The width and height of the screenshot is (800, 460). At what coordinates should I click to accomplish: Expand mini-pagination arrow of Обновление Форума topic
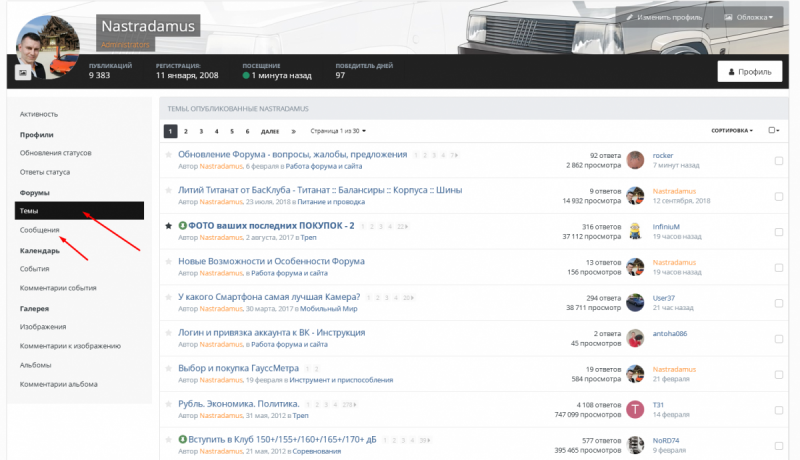pyautogui.click(x=454, y=155)
